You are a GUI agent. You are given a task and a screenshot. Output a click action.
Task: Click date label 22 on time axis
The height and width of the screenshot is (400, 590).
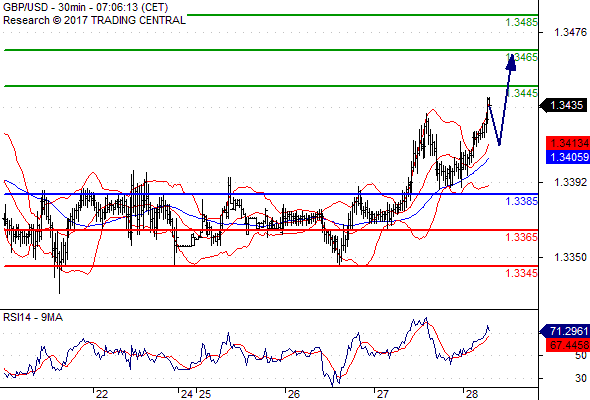[x=102, y=394]
